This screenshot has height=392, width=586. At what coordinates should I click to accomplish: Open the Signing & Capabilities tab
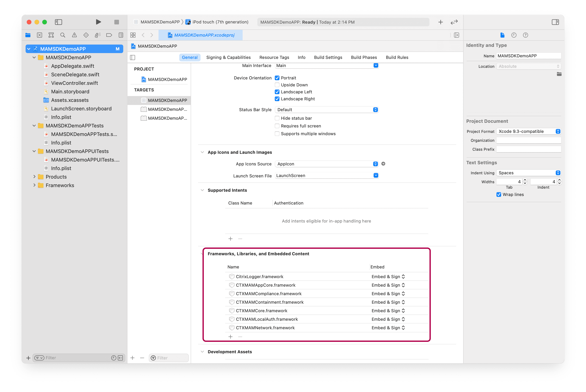tap(228, 58)
